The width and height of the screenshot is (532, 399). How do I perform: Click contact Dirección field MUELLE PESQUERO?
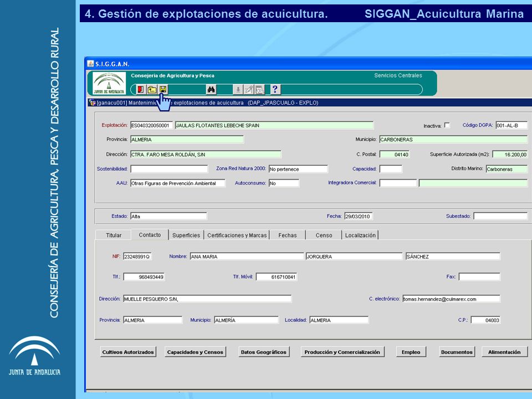[207, 299]
